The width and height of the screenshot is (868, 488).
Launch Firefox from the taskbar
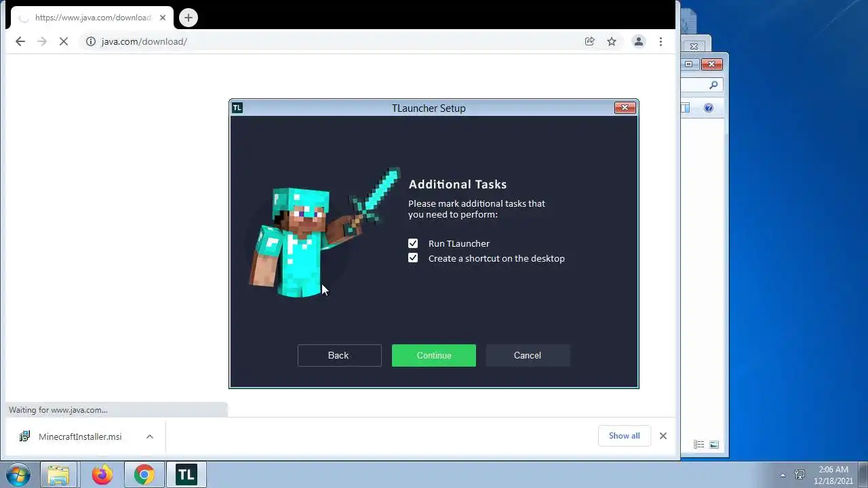click(x=102, y=474)
